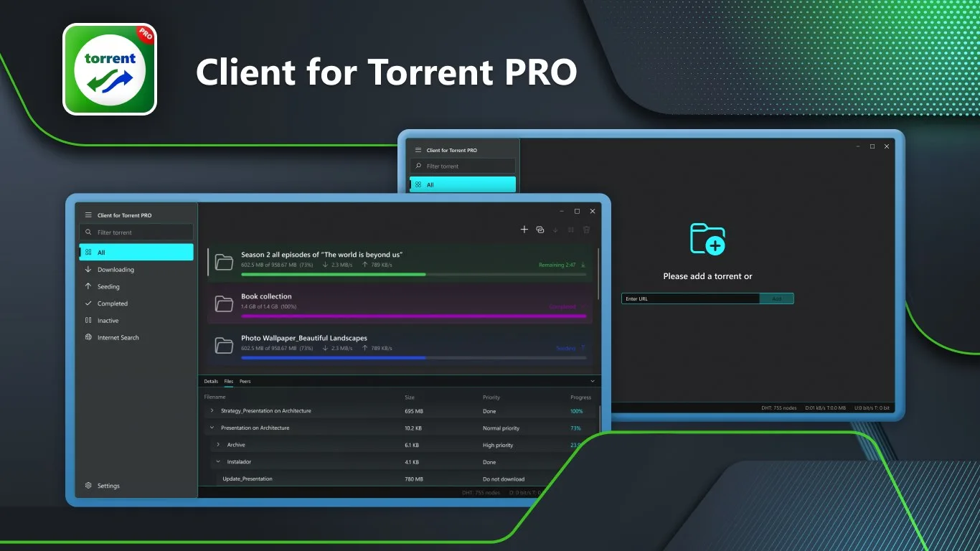The height and width of the screenshot is (551, 980).
Task: Click Filter torrent field in back window
Action: (463, 166)
